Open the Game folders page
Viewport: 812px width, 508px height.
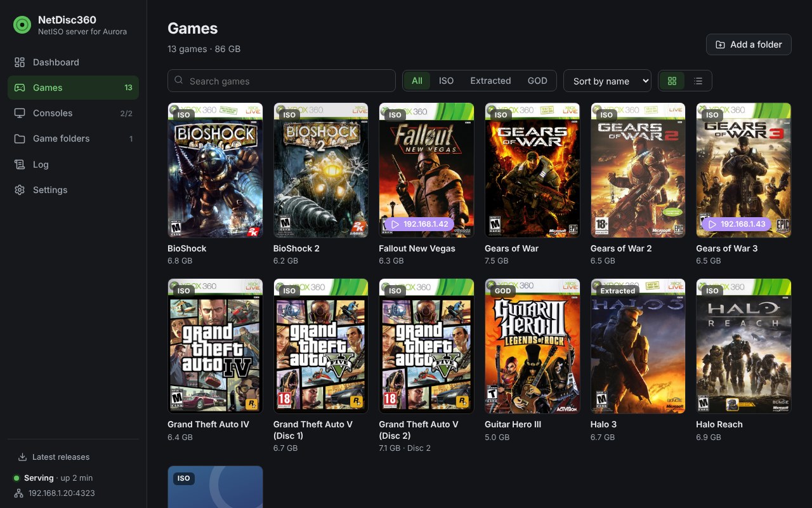point(73,138)
